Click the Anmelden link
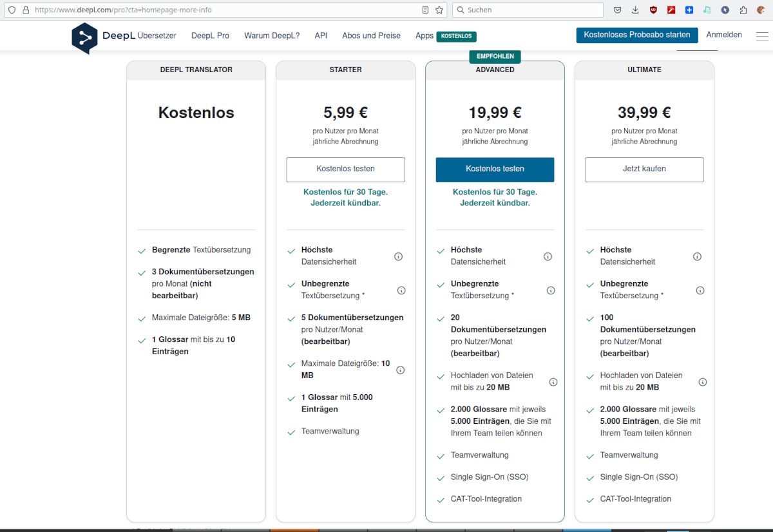This screenshot has width=773, height=532. (724, 35)
